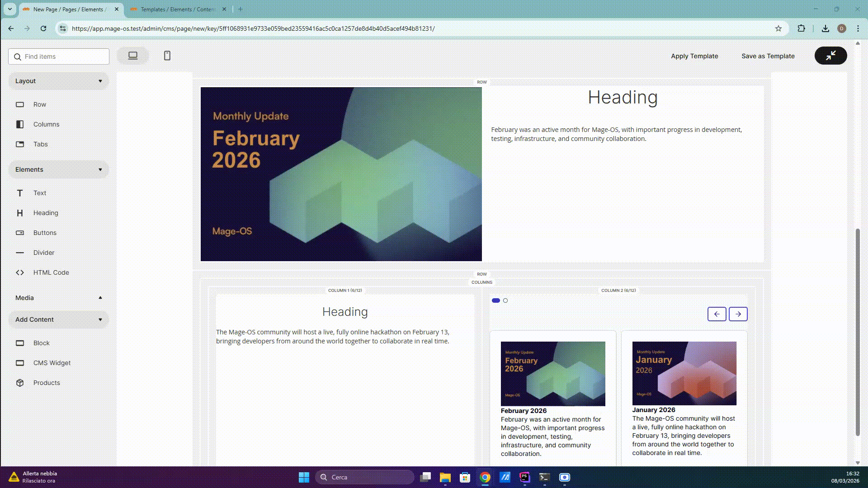Click Save as Template
Viewport: 868px width, 488px height.
point(768,56)
